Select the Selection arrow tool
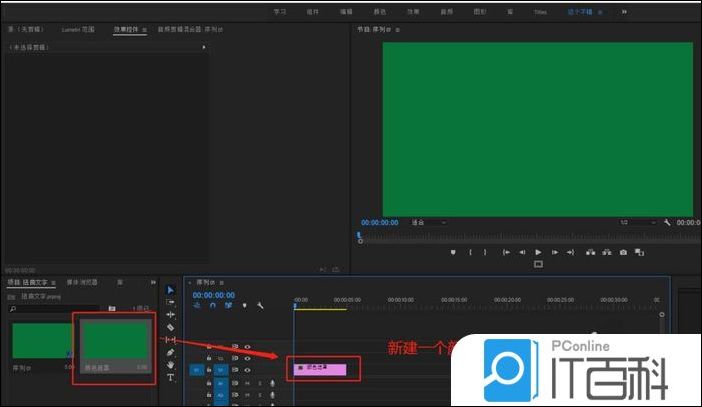The width and height of the screenshot is (702, 407). [x=170, y=290]
